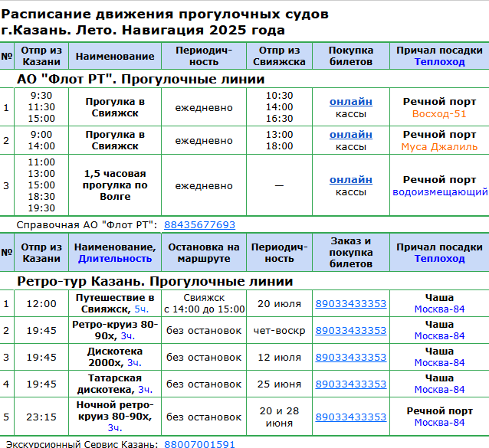489x448 pixels.
Task: Open онлайн link for the 1,5 часовая Волга trip
Action: pos(351,180)
